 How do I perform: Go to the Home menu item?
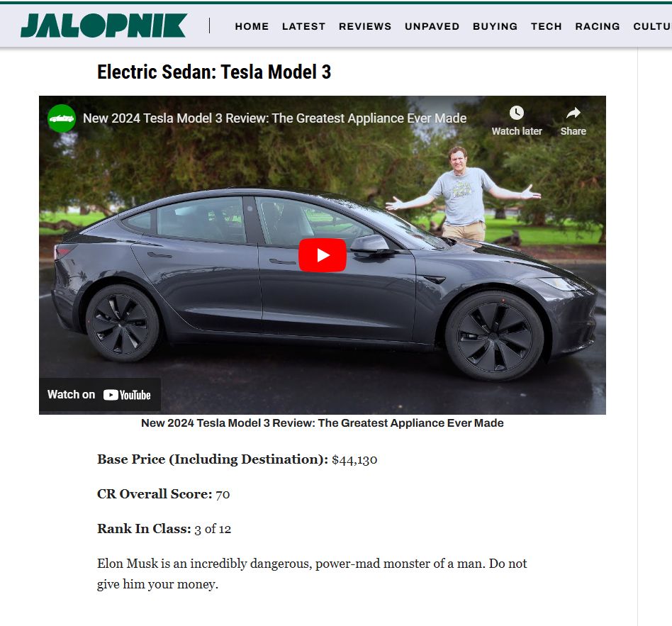coord(252,26)
